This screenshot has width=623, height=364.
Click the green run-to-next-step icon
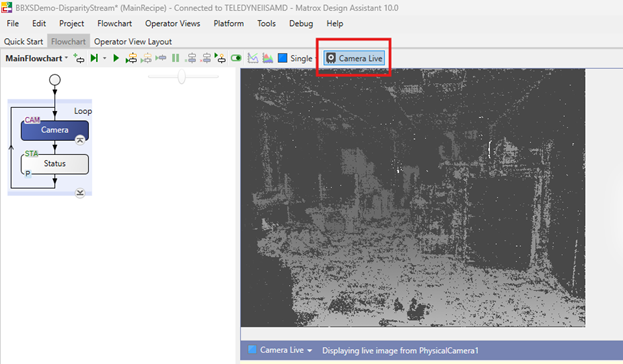[x=94, y=58]
